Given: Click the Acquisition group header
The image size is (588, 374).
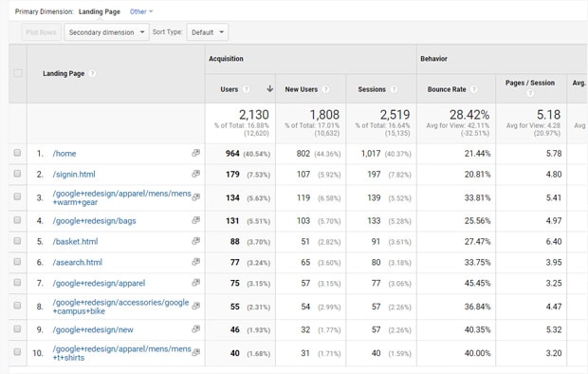Looking at the screenshot, I should pyautogui.click(x=226, y=59).
